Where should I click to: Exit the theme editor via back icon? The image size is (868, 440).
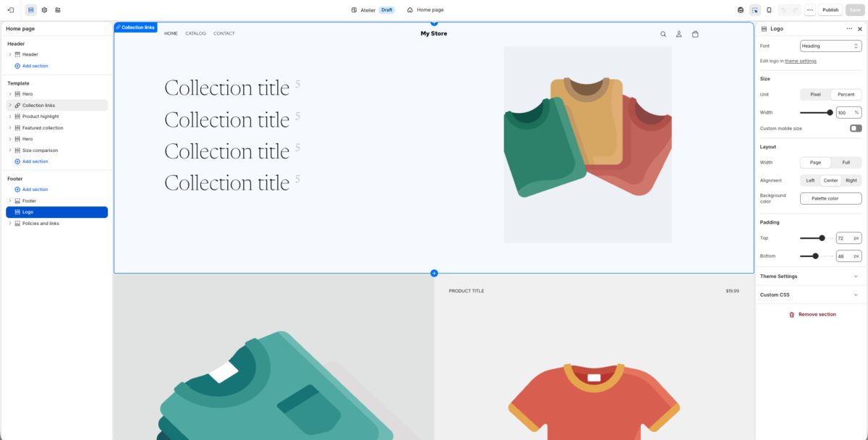click(x=11, y=10)
